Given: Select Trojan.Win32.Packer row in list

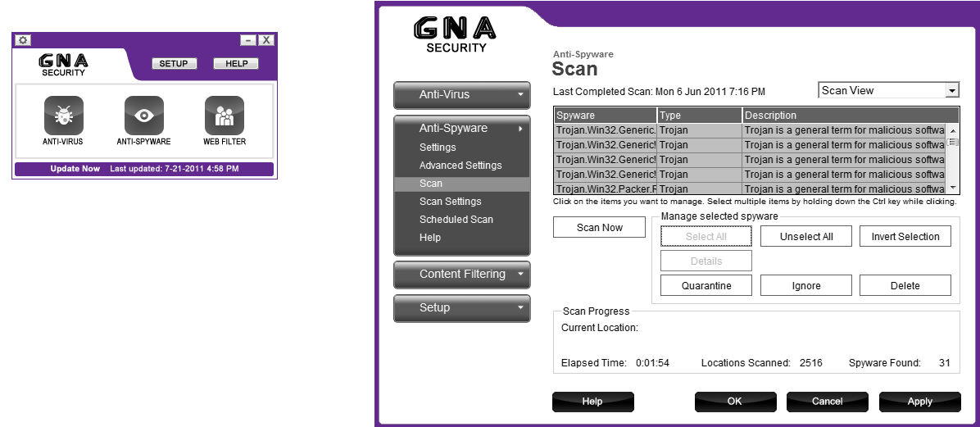Looking at the screenshot, I should [x=751, y=189].
